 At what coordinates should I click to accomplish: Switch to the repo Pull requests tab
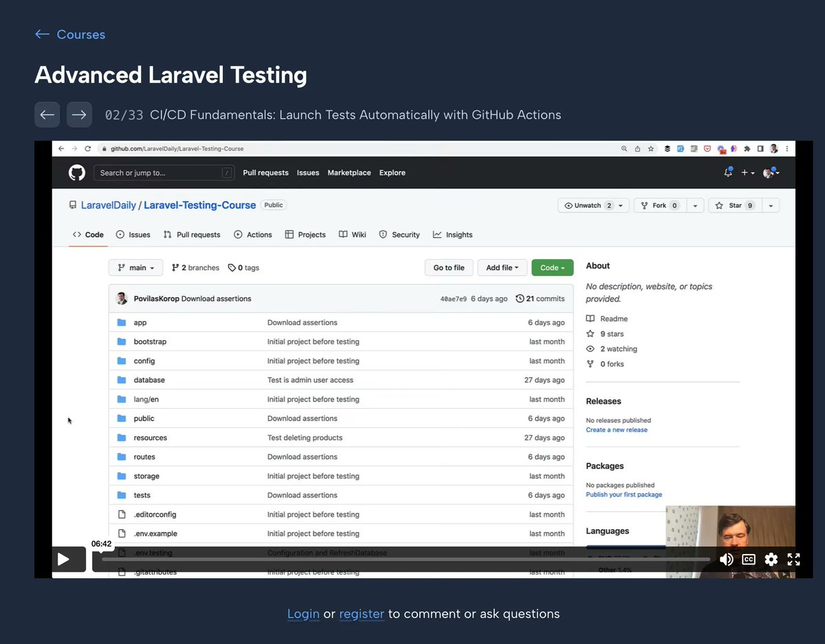pos(192,235)
